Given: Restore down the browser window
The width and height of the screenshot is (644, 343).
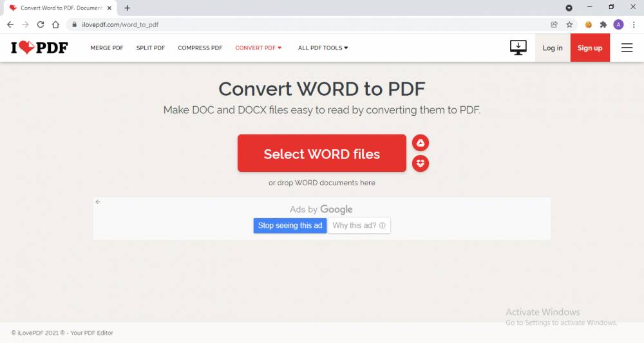Looking at the screenshot, I should pyautogui.click(x=611, y=7).
